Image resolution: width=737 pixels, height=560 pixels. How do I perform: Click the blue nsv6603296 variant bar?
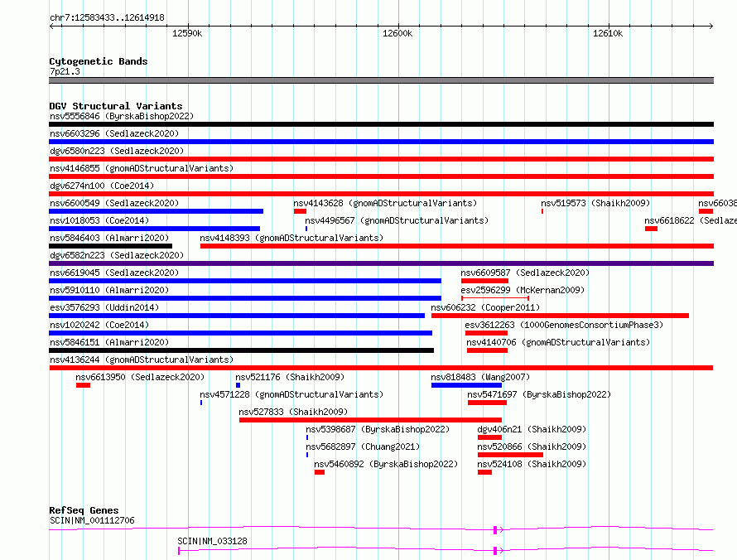381,142
